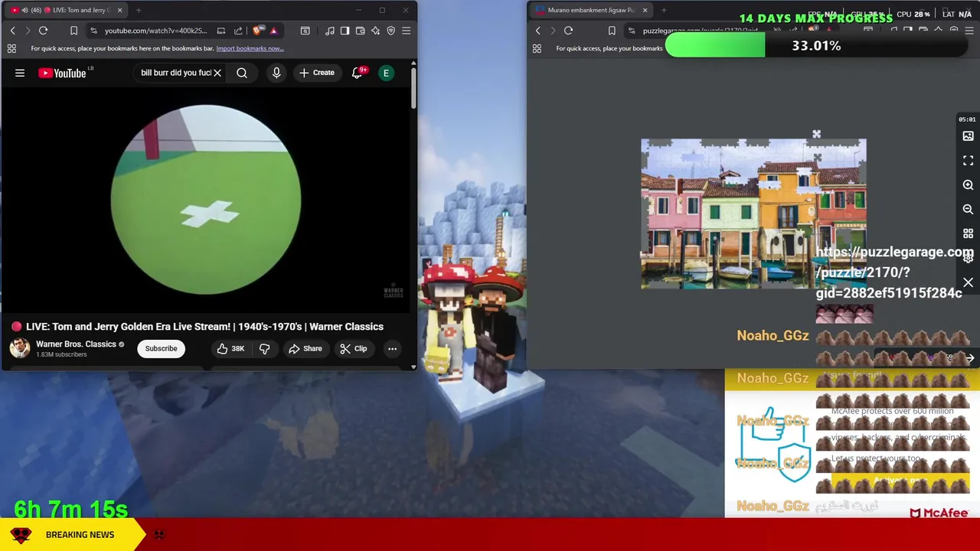Go back in the YouTube browser window
Screen dimensions: 980x551
pyautogui.click(x=12, y=31)
